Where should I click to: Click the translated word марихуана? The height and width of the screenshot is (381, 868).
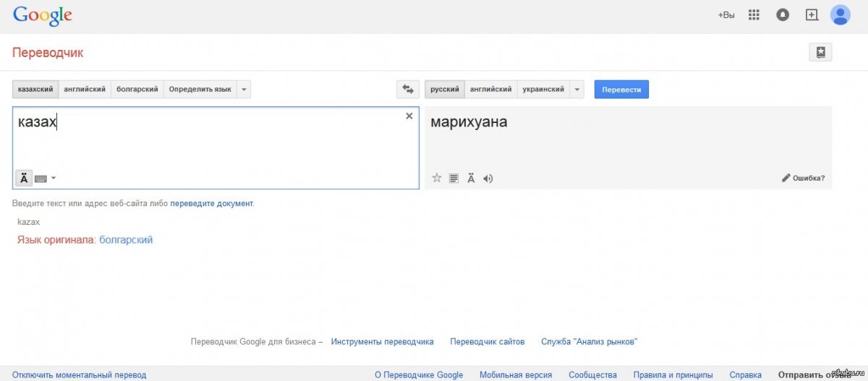pyautogui.click(x=469, y=122)
